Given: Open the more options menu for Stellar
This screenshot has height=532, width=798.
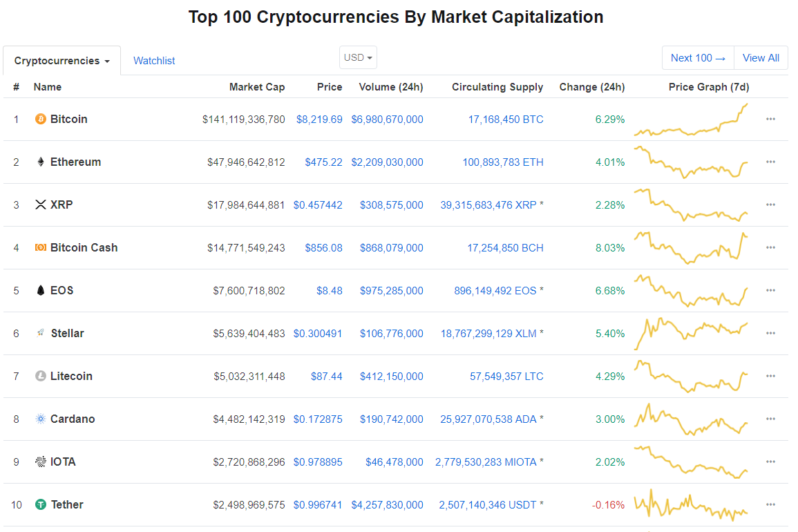Looking at the screenshot, I should (x=770, y=333).
